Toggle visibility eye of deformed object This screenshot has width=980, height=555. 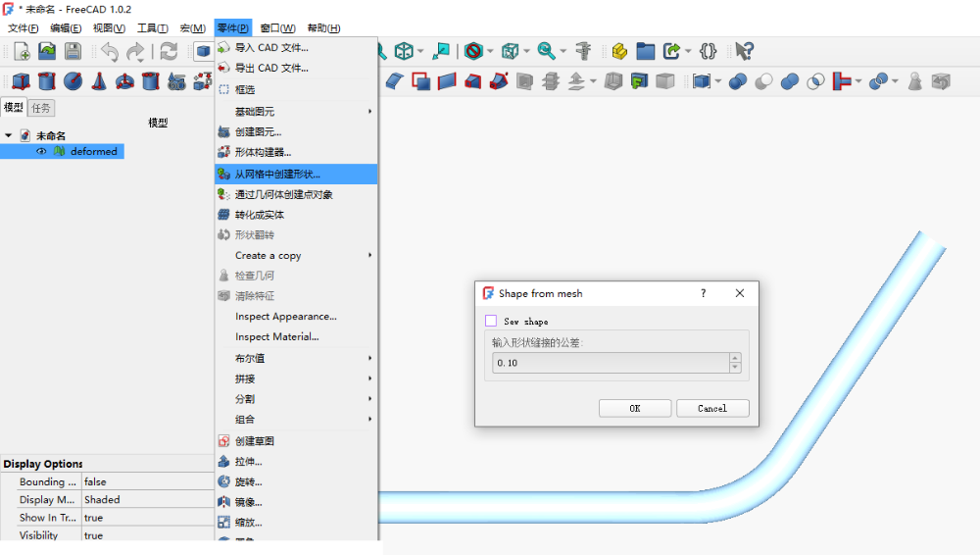pos(41,151)
